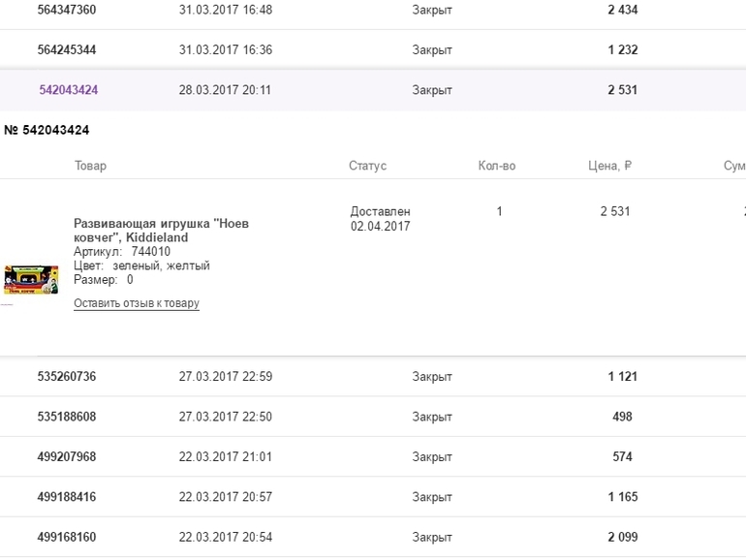Collapse the expanded order 542043424
The image size is (746, 560).
(x=68, y=90)
